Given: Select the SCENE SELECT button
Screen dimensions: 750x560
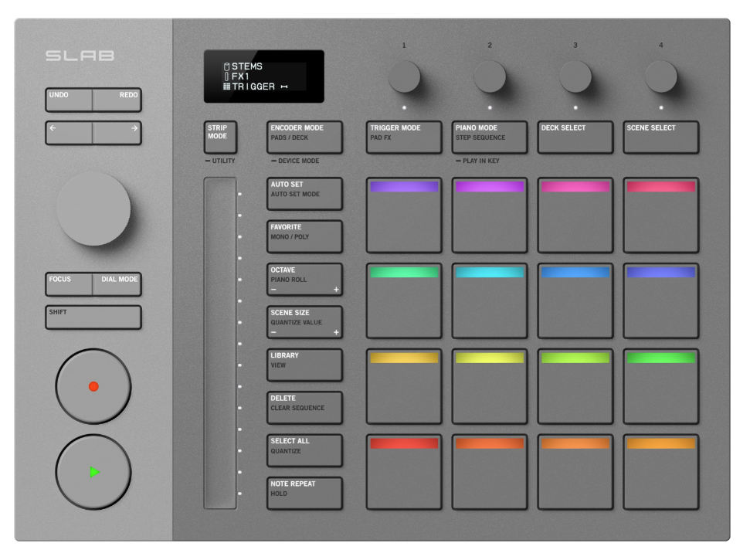Looking at the screenshot, I should [x=660, y=137].
